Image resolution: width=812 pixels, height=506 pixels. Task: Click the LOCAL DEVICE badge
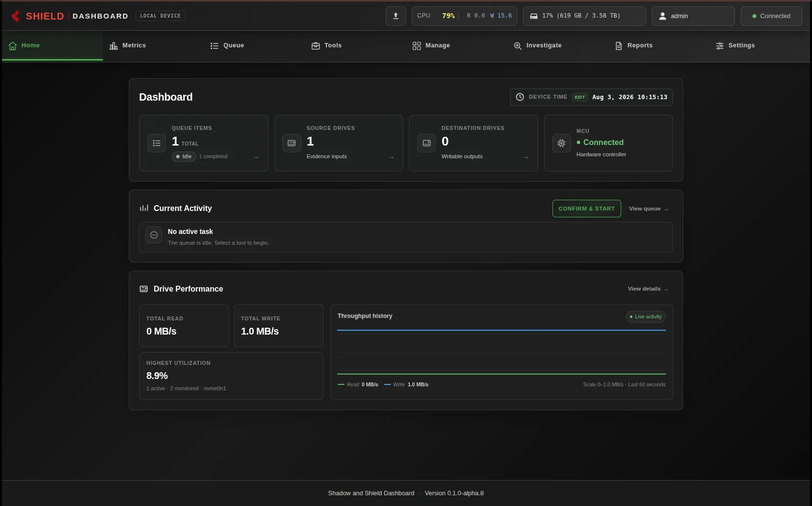(x=160, y=16)
